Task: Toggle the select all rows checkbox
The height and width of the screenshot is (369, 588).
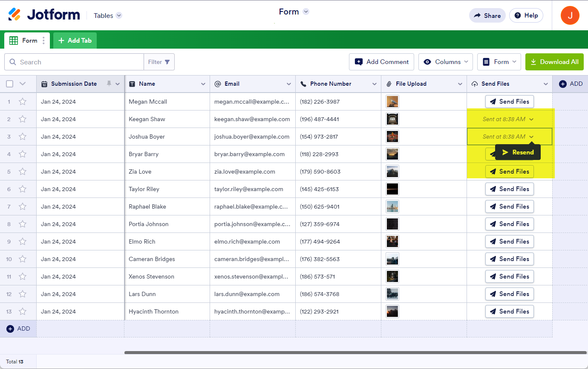Action: 9,84
